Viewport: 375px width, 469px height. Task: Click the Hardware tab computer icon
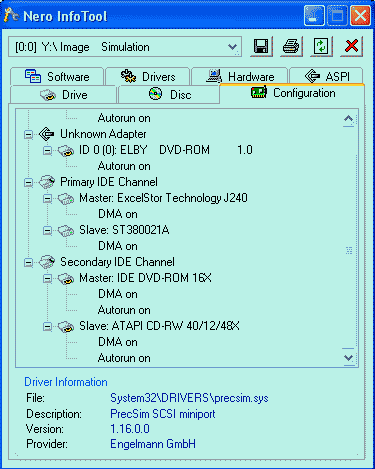[214, 76]
